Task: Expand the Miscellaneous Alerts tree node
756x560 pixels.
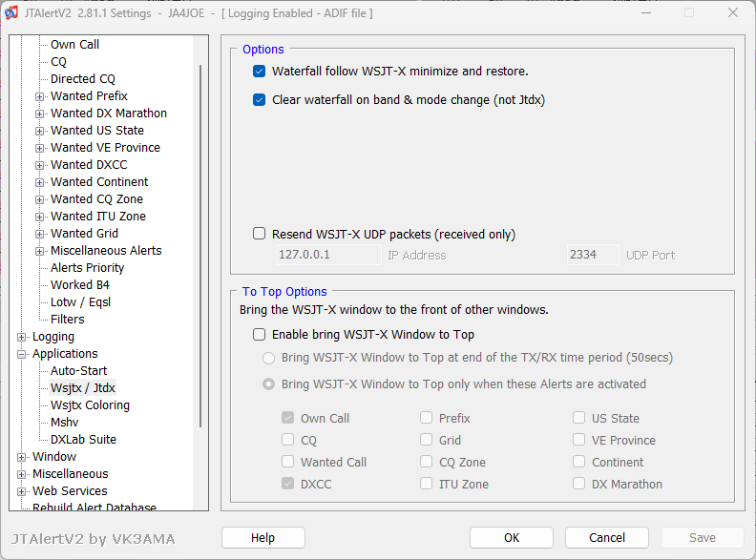Action: tap(39, 252)
